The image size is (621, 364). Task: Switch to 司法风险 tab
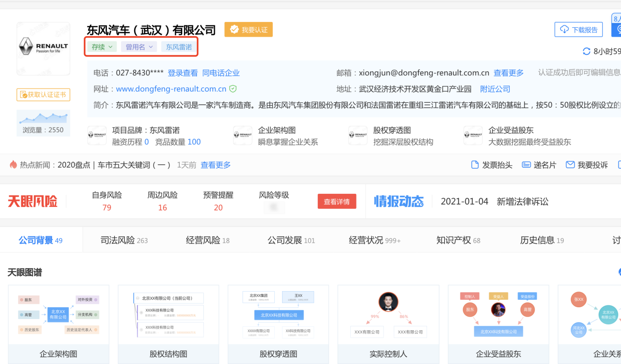124,240
